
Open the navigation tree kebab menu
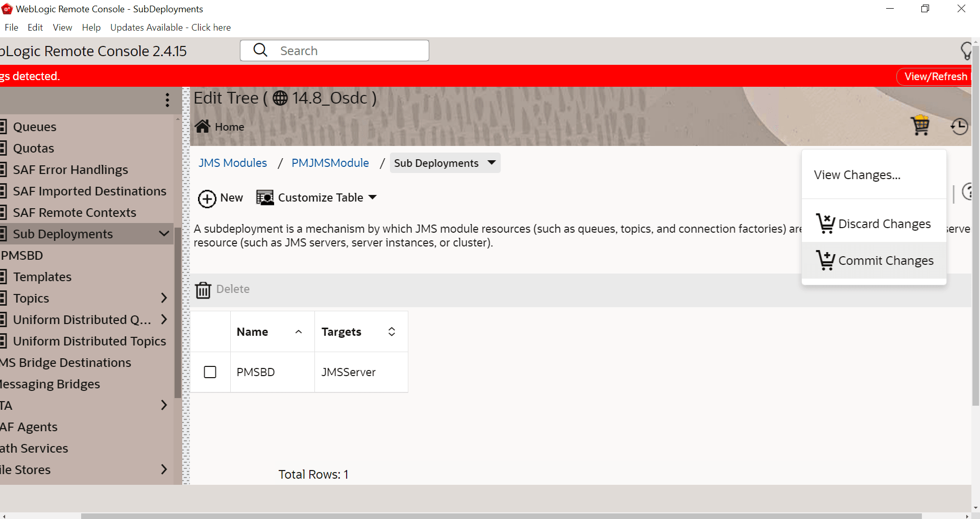167,100
